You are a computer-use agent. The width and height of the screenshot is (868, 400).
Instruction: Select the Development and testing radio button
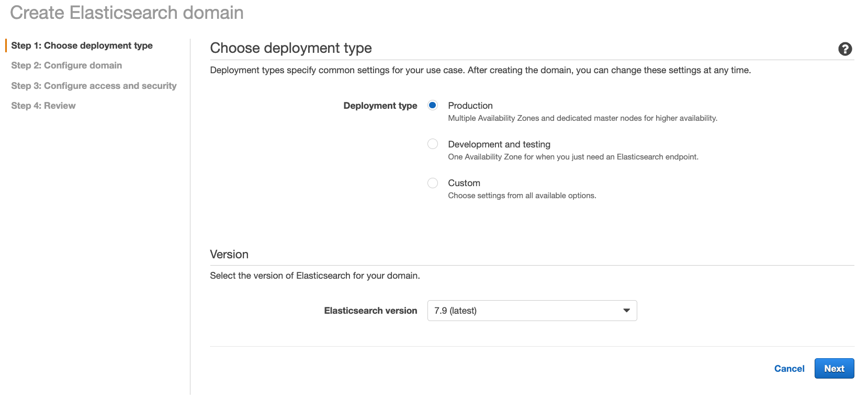(x=433, y=144)
